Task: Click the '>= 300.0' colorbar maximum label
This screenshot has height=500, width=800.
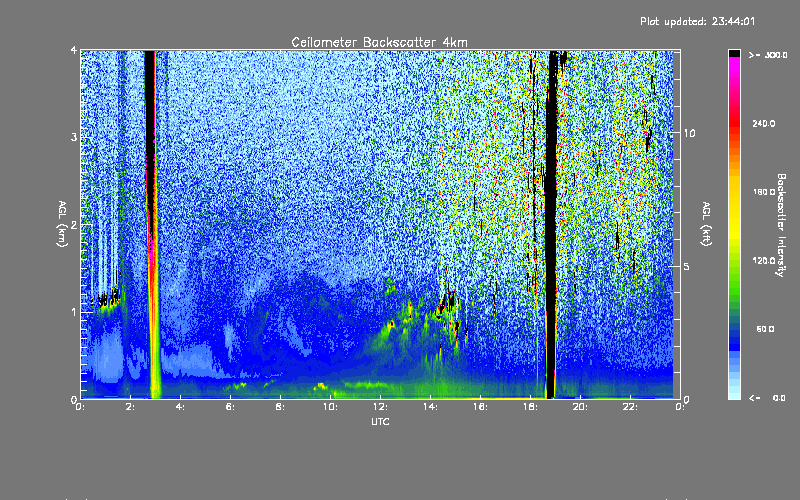Action: click(x=768, y=55)
